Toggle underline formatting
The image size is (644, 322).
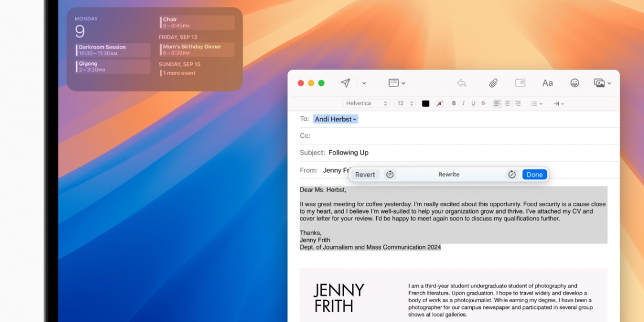473,103
